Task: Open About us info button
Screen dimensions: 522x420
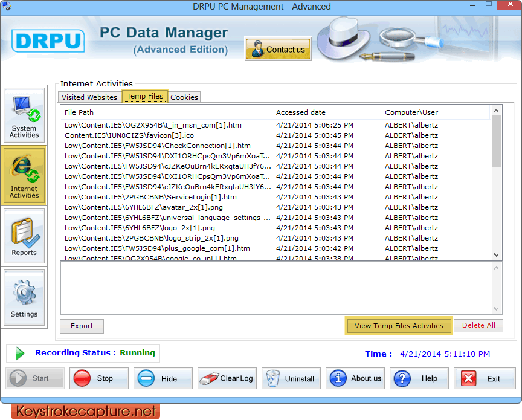Action: click(355, 378)
